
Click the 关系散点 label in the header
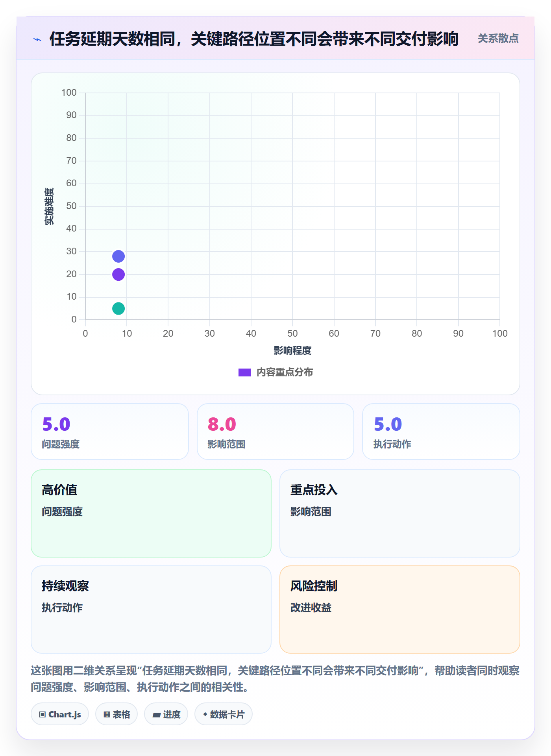pos(498,39)
